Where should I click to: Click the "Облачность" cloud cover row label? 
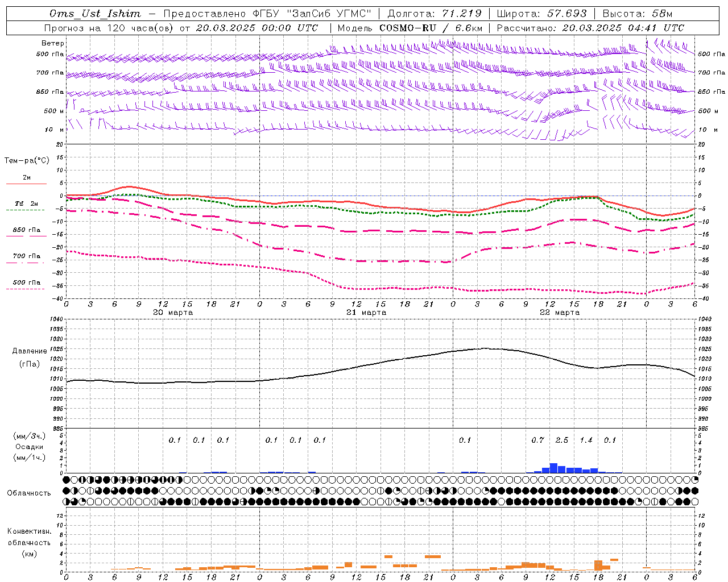(x=29, y=493)
